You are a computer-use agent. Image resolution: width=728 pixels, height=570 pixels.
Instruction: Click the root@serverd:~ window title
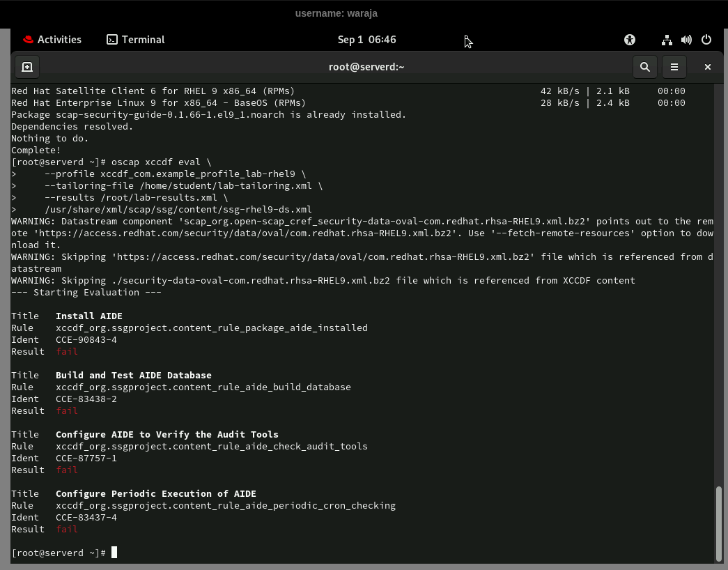[x=366, y=67]
